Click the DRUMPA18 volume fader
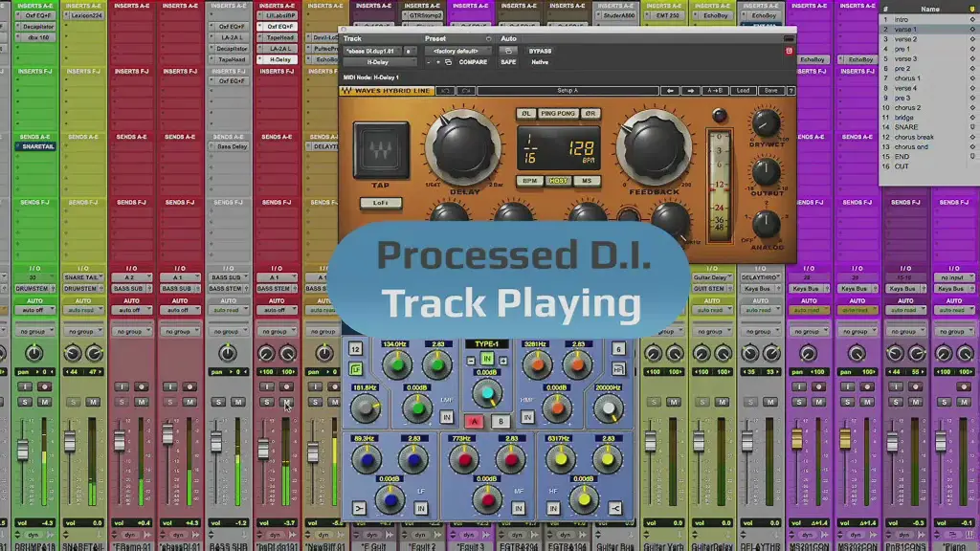The image size is (980, 551). 23,450
